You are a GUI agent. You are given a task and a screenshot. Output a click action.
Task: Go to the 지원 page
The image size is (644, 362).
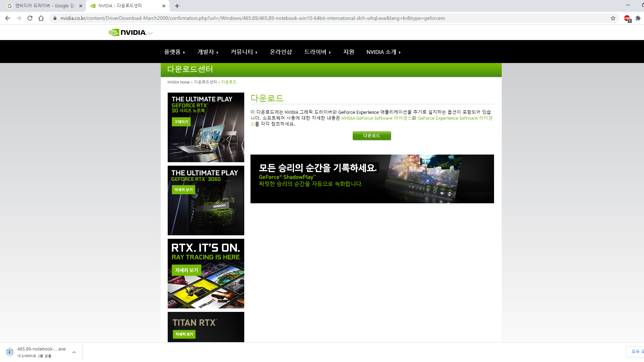pyautogui.click(x=349, y=52)
